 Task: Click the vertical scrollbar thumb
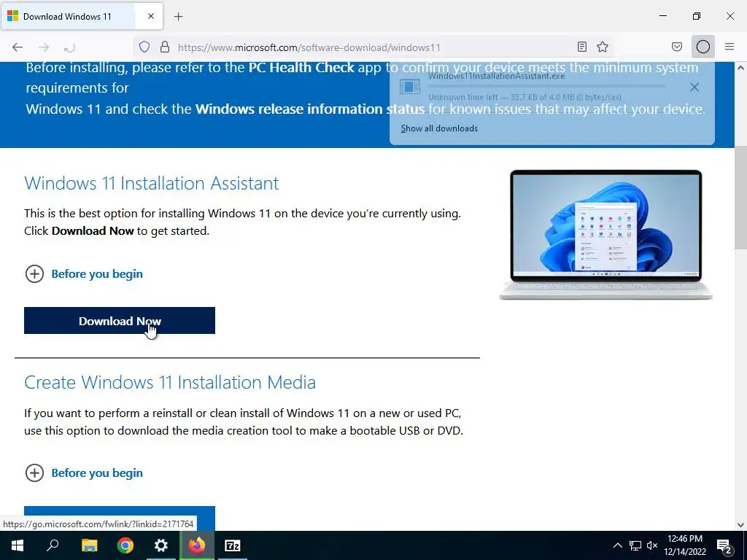tap(741, 197)
